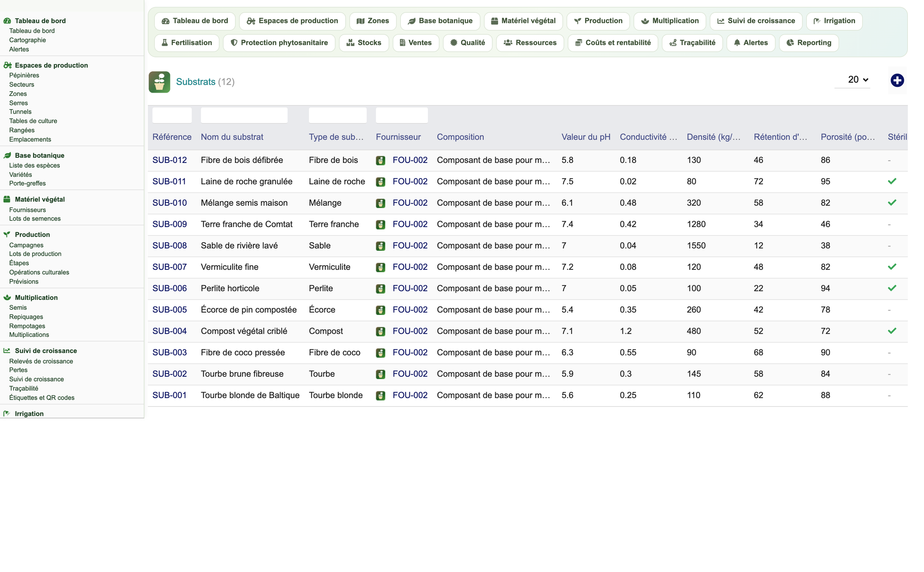Image resolution: width=924 pixels, height=572 pixels.
Task: Open the Base botanique tab
Action: click(440, 21)
